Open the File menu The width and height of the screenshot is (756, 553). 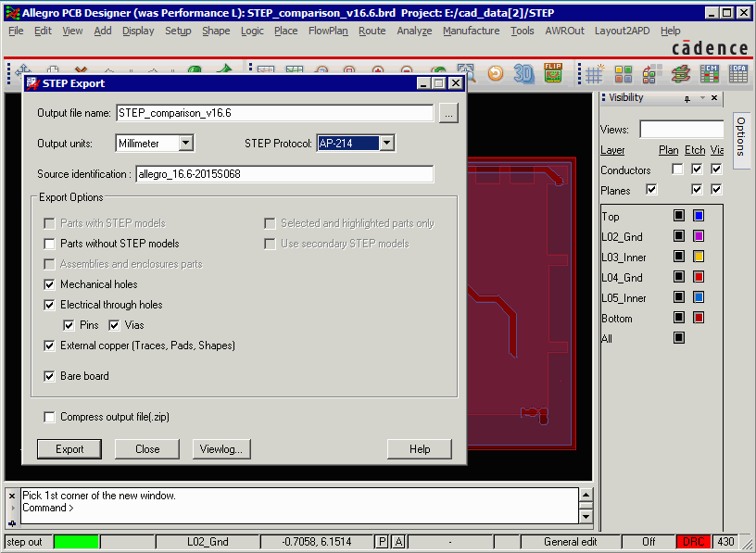16,31
